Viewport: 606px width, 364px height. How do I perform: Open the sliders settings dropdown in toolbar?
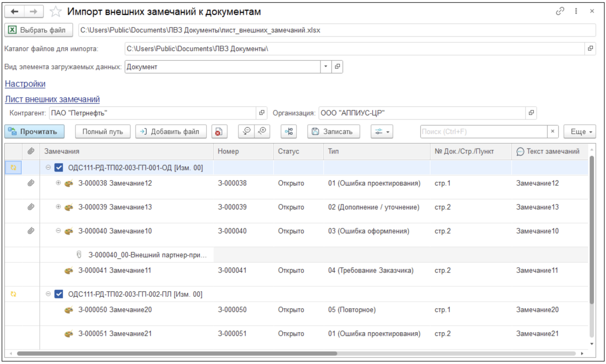click(x=382, y=132)
